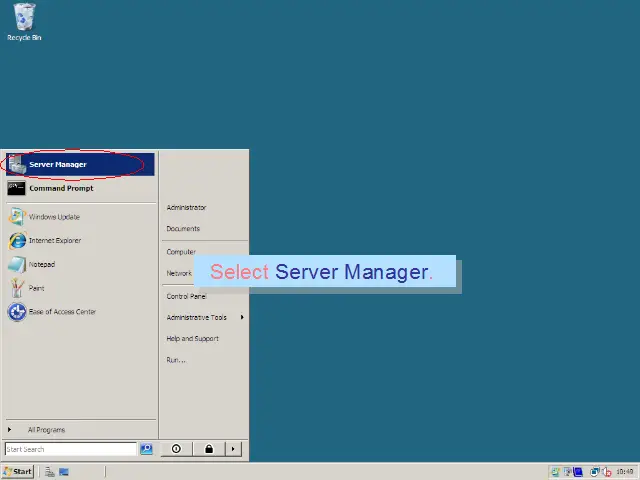Click the Start Search field
Viewport: 640px width, 480px height.
coord(71,449)
